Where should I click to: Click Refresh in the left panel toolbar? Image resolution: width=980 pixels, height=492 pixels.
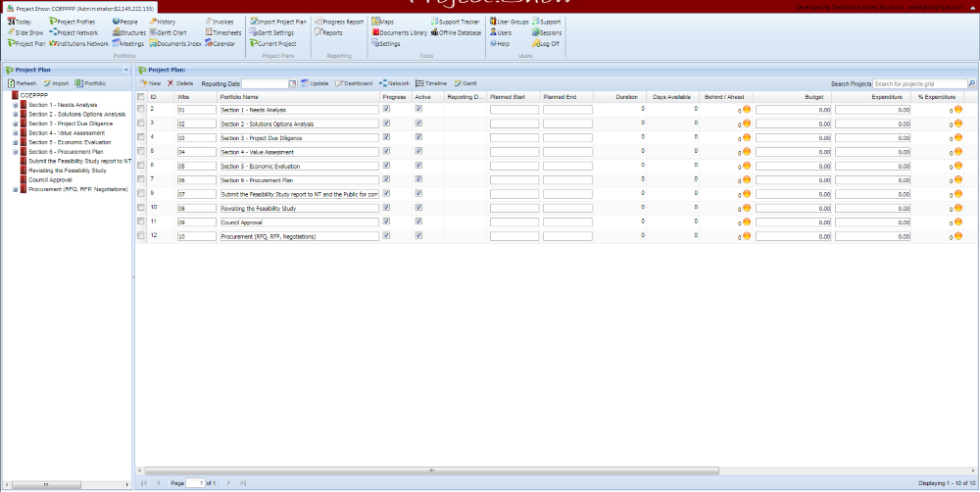coord(22,83)
